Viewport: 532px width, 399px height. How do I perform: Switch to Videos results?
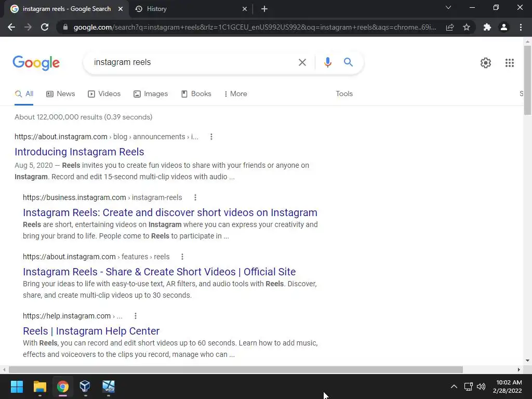(104, 94)
